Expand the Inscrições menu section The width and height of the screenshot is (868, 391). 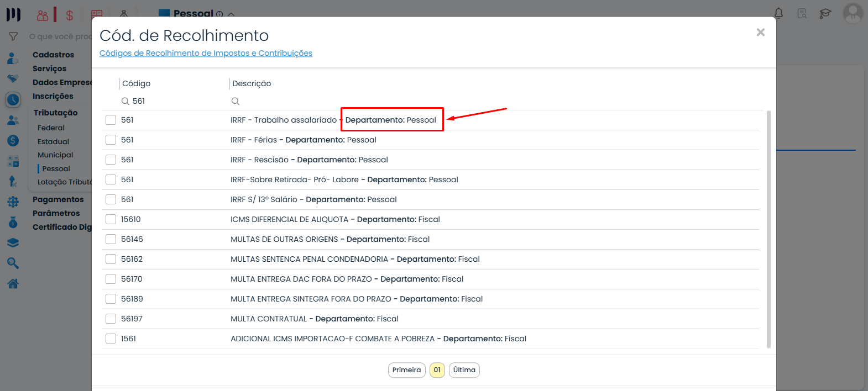[53, 96]
